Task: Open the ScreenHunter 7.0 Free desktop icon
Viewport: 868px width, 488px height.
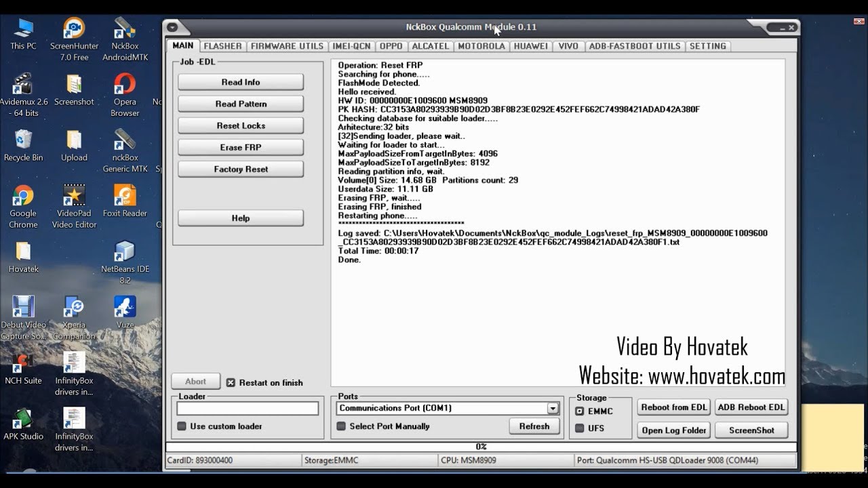Action: point(74,39)
